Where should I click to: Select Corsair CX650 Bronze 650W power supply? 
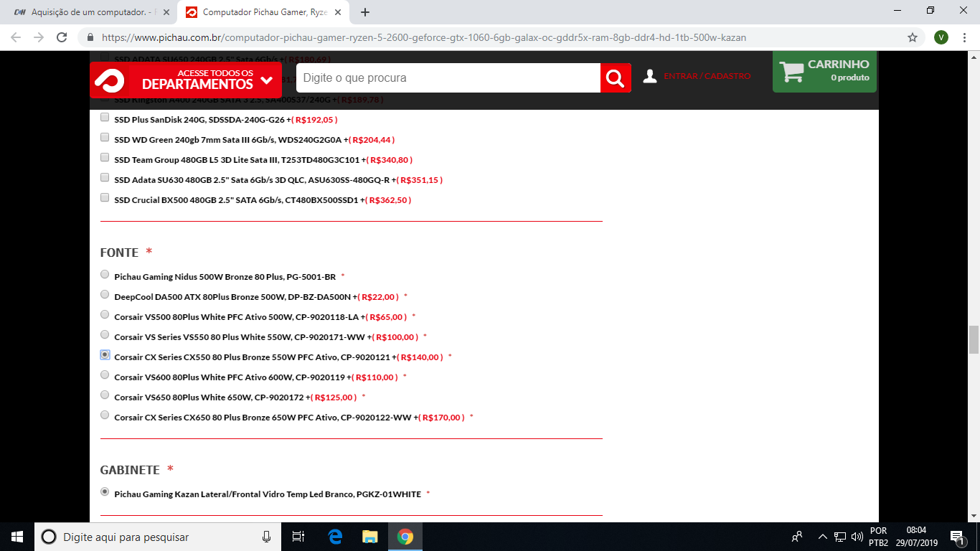click(x=105, y=415)
